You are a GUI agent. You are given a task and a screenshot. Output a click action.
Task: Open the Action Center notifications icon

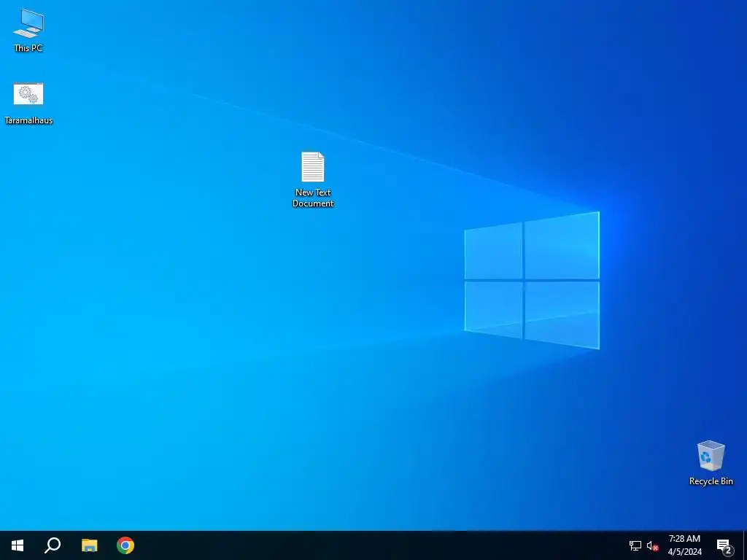724,546
